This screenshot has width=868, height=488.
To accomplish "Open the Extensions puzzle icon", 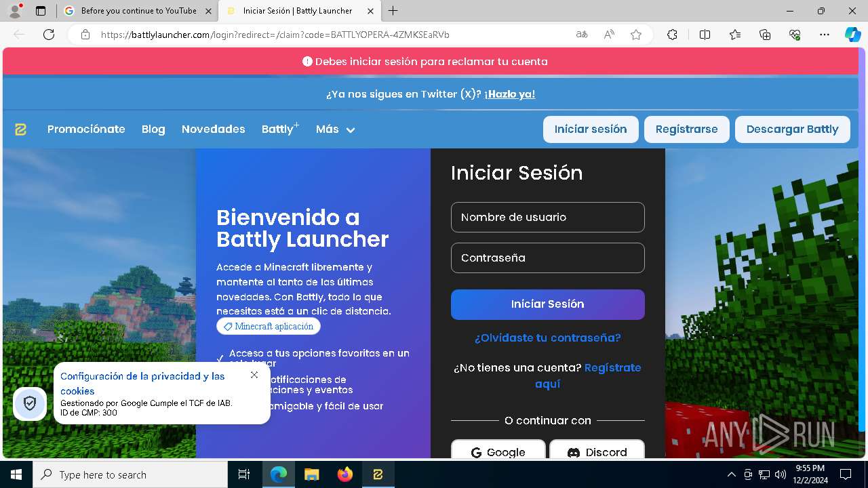I will [672, 35].
